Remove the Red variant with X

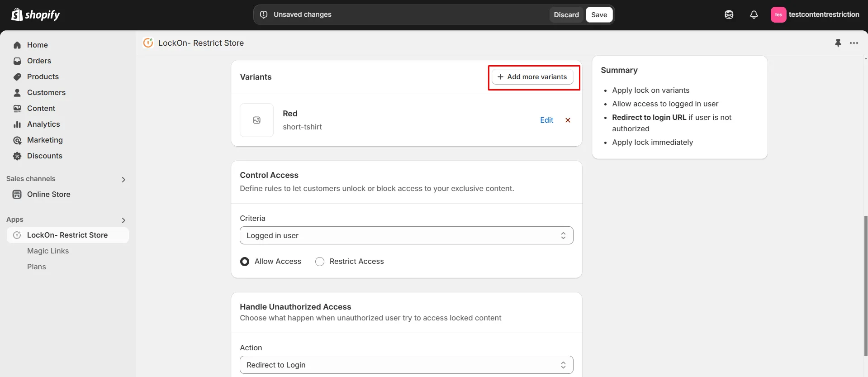(x=568, y=120)
